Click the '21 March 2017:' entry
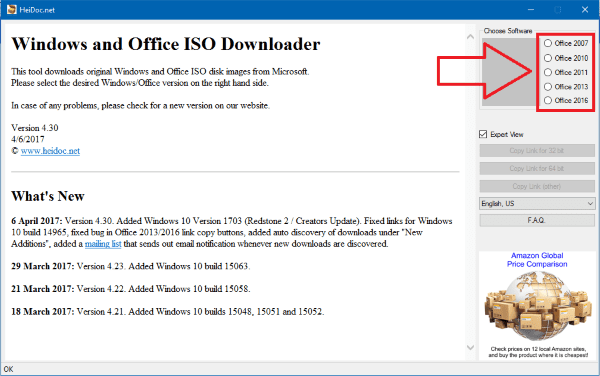This screenshot has height=376, width=600. point(43,289)
